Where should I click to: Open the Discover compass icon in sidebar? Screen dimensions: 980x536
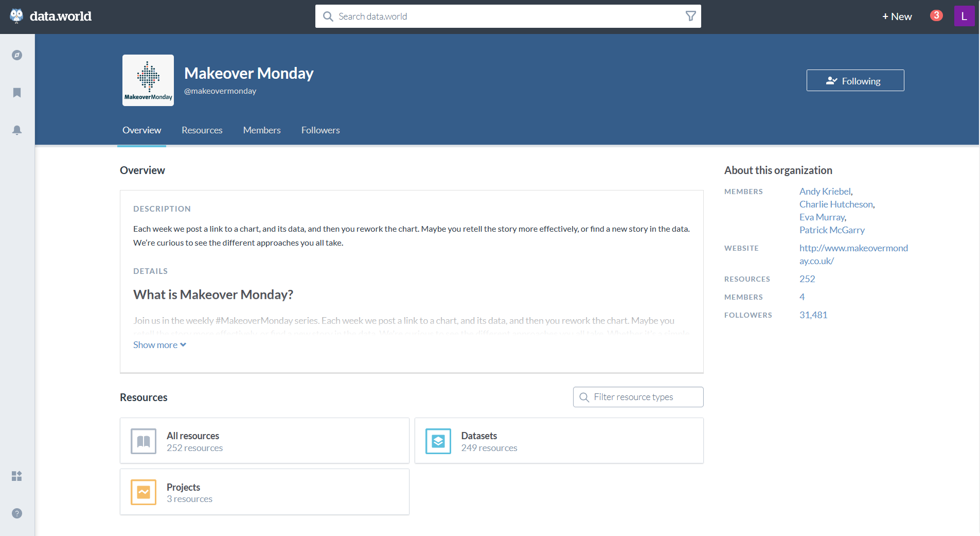(17, 55)
